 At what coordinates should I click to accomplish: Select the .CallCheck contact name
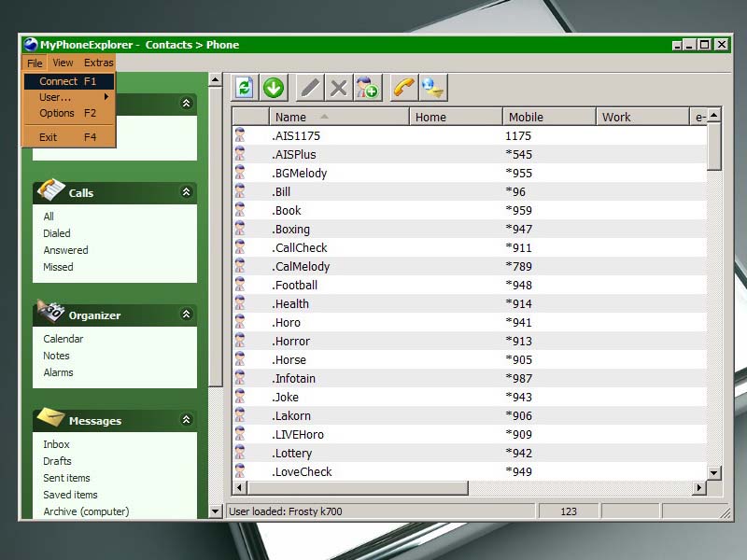click(x=300, y=247)
